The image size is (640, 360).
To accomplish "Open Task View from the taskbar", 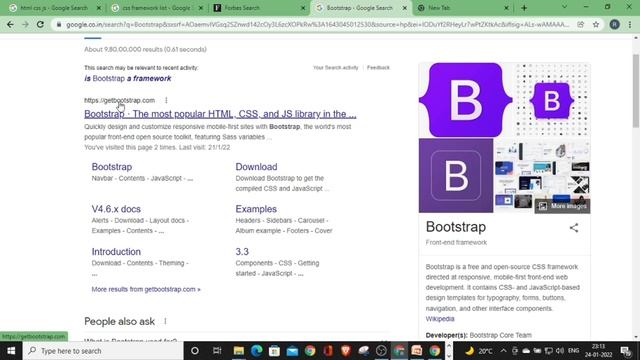I will coord(217,351).
